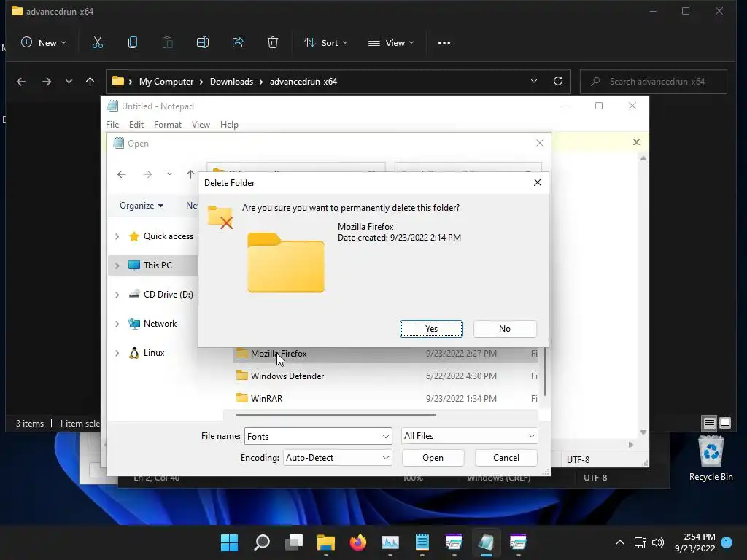Open Notepad's View menu
Screen dimensions: 747x560
click(201, 125)
